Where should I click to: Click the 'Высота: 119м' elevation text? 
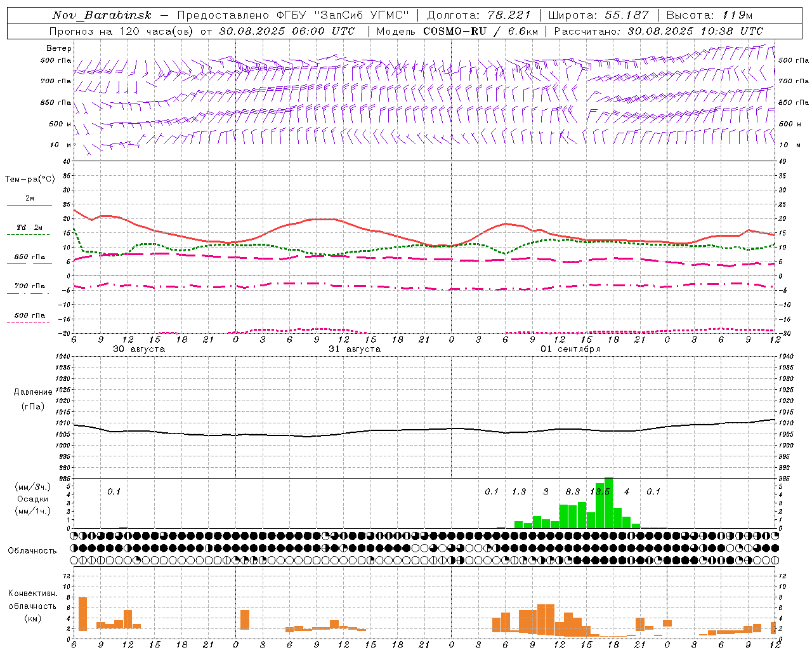[x=709, y=15]
